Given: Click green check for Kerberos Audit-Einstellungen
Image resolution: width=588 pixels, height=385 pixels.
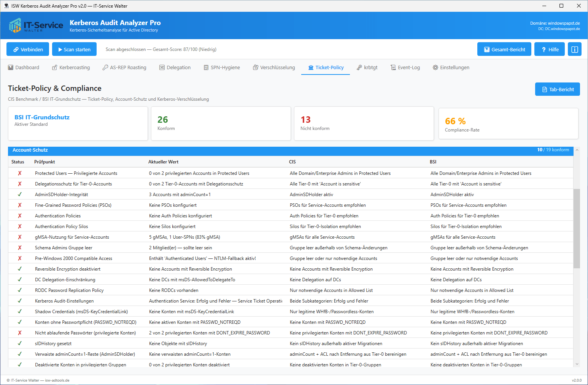Looking at the screenshot, I should (x=20, y=301).
